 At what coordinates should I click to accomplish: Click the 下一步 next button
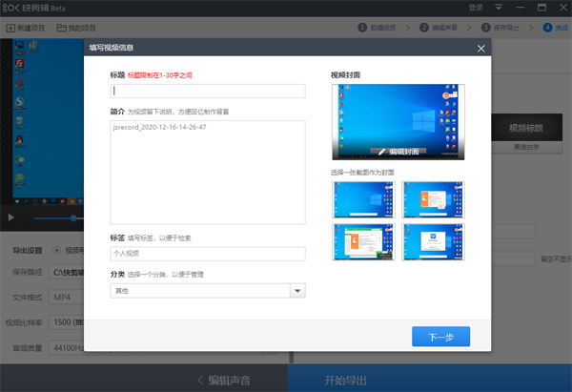click(x=440, y=337)
